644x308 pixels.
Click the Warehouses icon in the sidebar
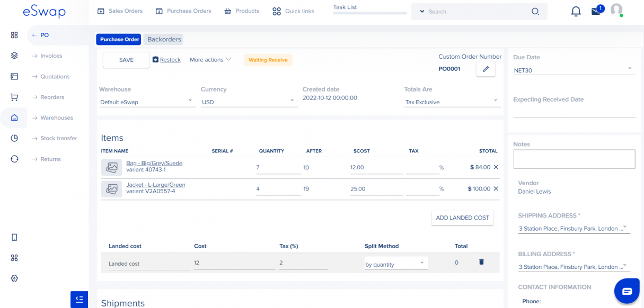[14, 117]
